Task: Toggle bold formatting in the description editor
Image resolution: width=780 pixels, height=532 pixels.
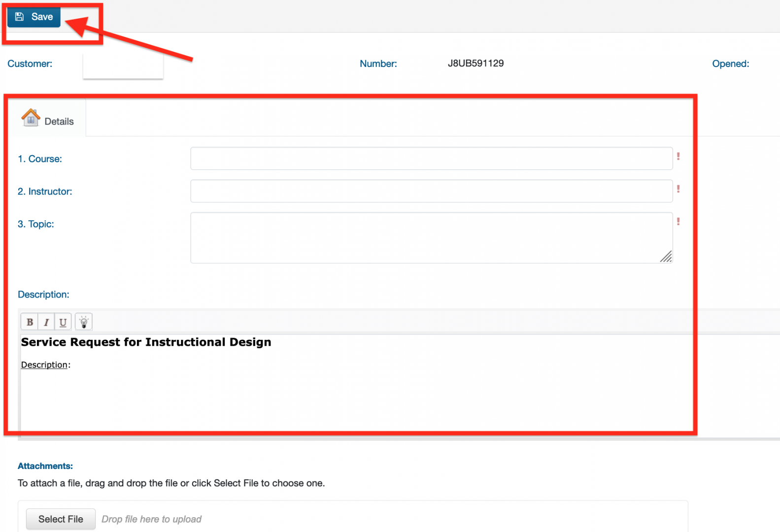Action: point(30,322)
